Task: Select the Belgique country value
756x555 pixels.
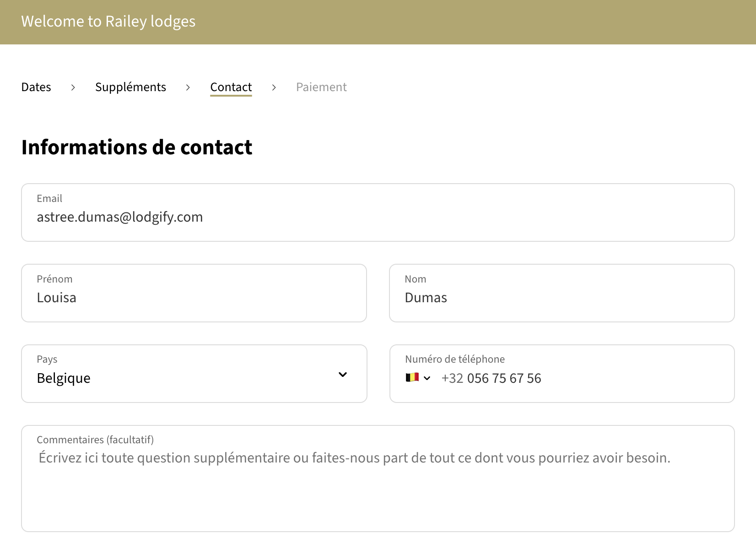Action: coord(64,378)
